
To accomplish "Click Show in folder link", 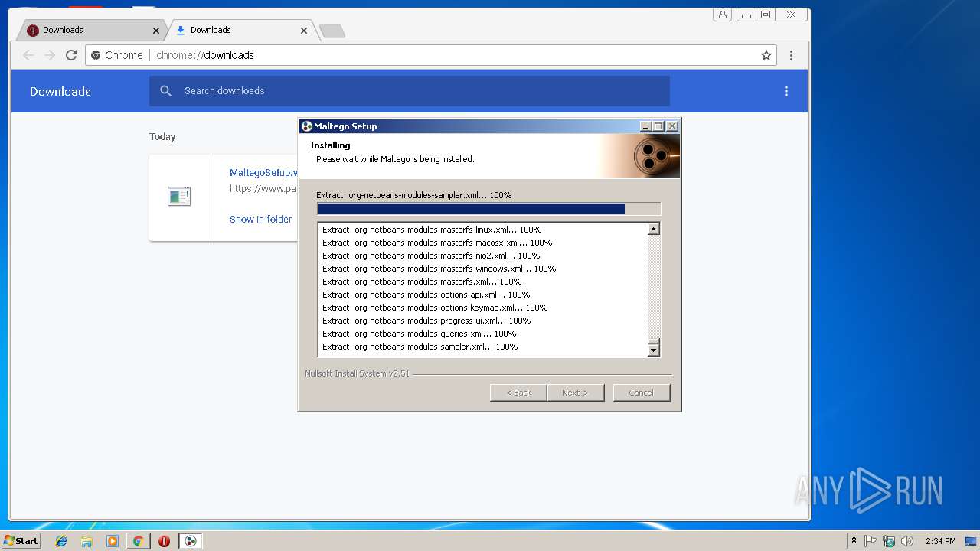I will [x=260, y=219].
